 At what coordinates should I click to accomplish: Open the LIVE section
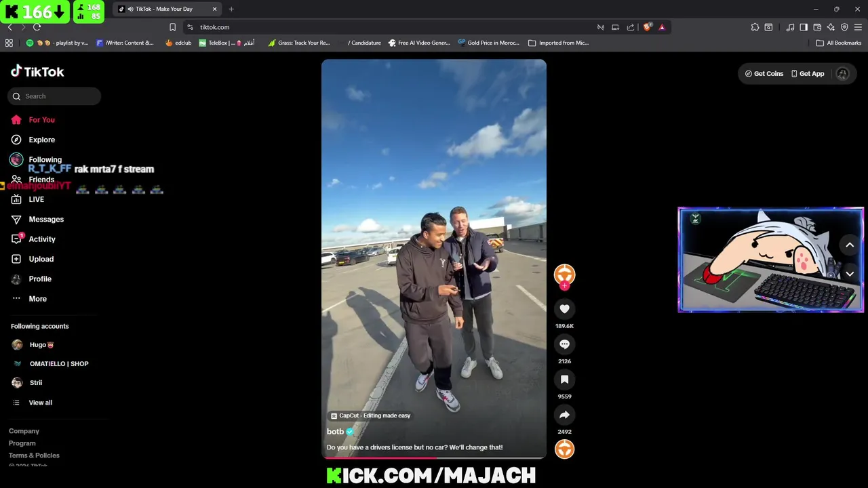click(x=27, y=199)
